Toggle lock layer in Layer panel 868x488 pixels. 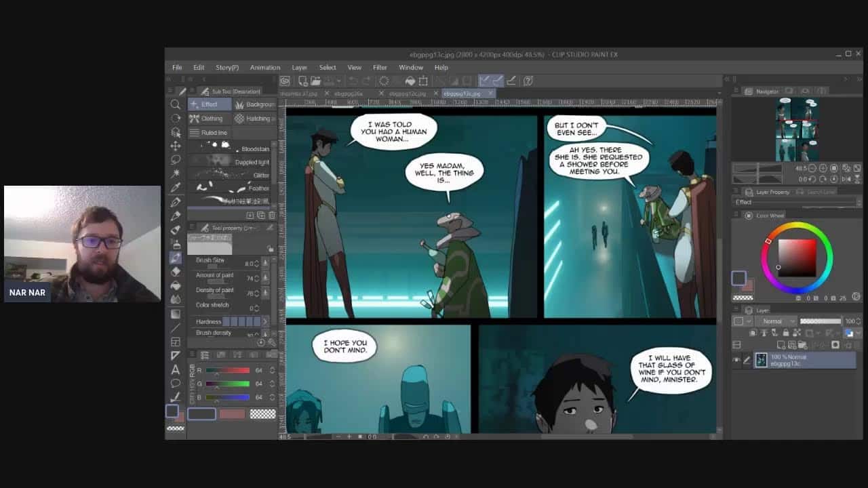point(786,333)
